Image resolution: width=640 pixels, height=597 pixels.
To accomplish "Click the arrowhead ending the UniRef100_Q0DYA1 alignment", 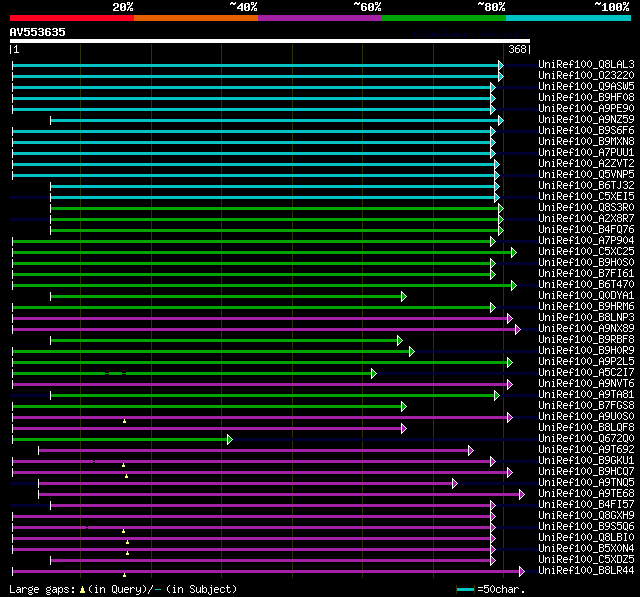I will (404, 297).
